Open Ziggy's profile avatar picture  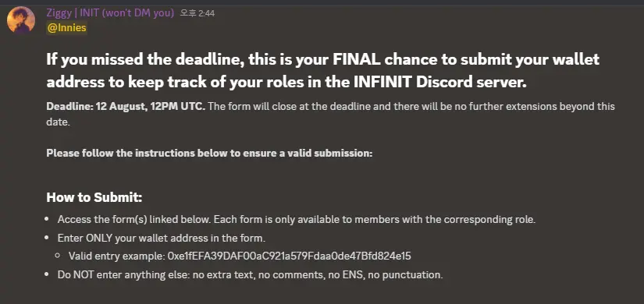[20, 19]
